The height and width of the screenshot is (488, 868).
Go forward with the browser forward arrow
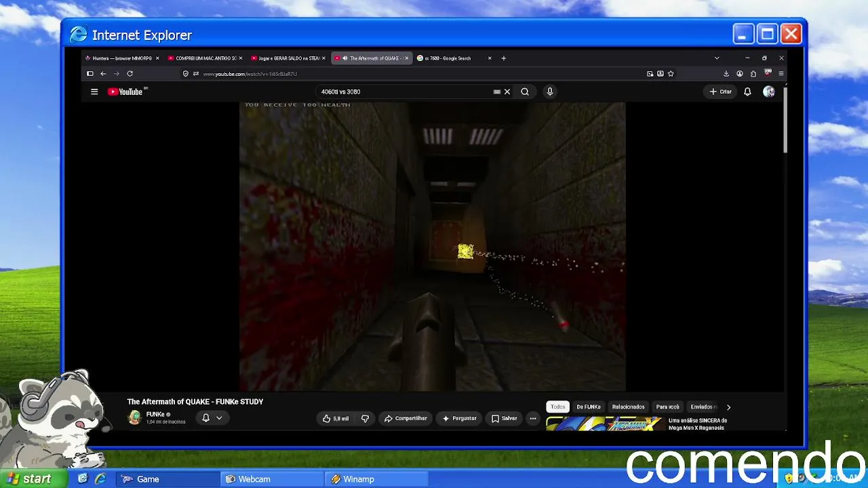pos(116,74)
